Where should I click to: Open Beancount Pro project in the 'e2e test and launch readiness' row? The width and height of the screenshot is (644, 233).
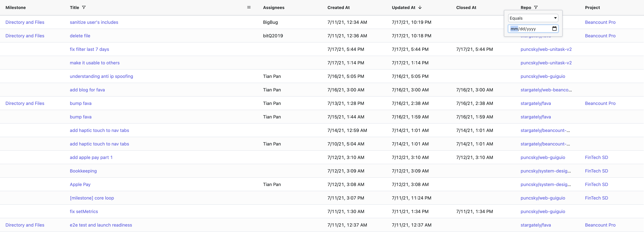(x=600, y=225)
